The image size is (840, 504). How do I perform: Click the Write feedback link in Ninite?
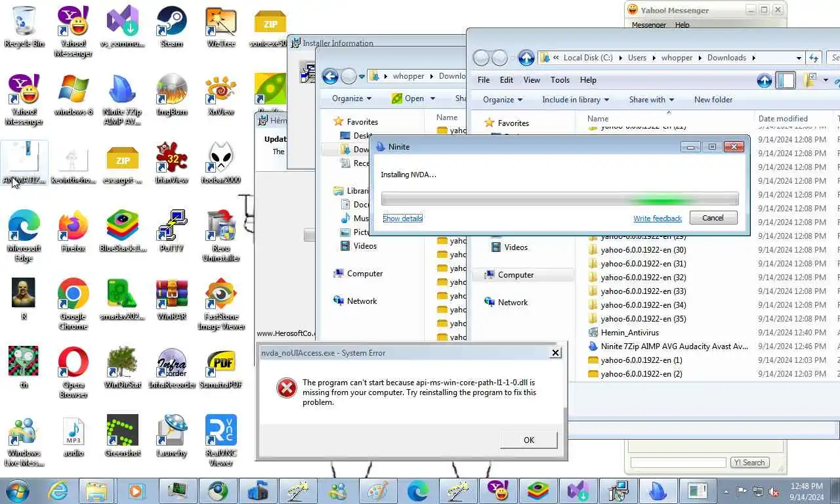click(x=658, y=219)
